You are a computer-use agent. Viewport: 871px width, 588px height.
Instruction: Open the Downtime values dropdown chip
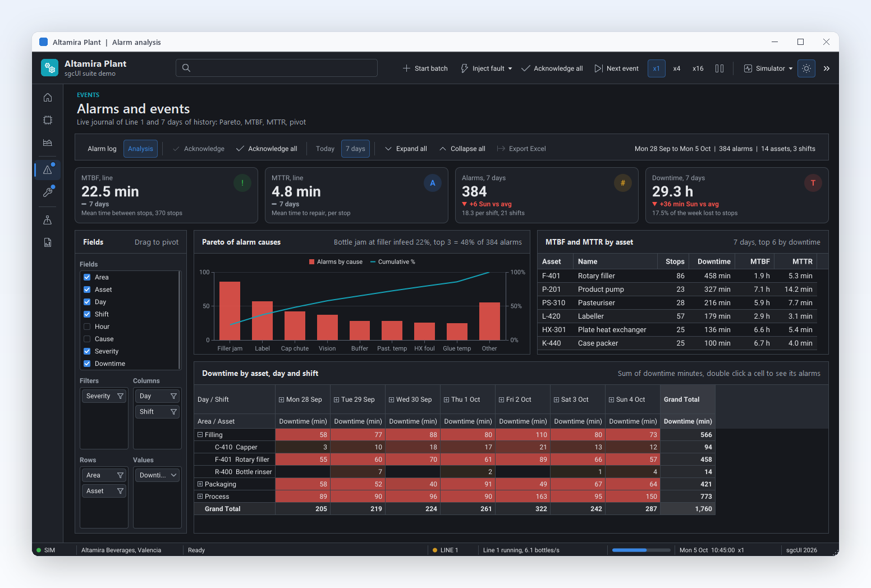point(157,475)
